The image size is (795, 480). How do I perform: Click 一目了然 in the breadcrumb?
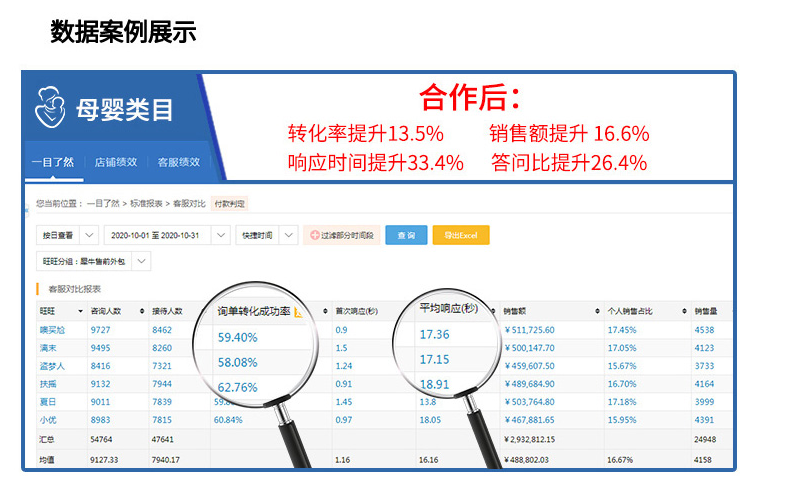(103, 204)
